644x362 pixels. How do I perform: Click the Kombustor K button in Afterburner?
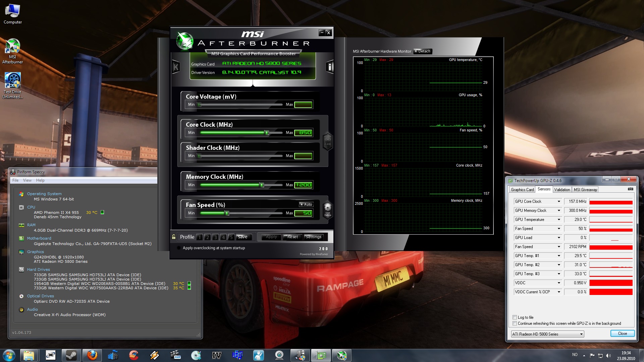tap(176, 67)
